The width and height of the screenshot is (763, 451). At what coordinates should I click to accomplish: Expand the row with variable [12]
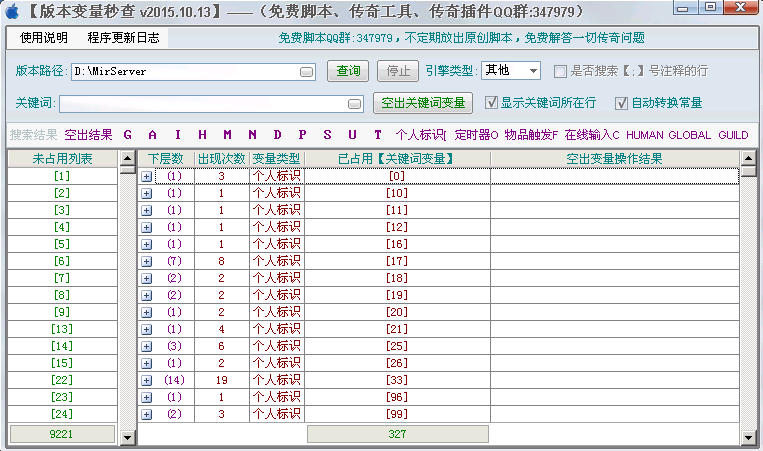click(146, 228)
